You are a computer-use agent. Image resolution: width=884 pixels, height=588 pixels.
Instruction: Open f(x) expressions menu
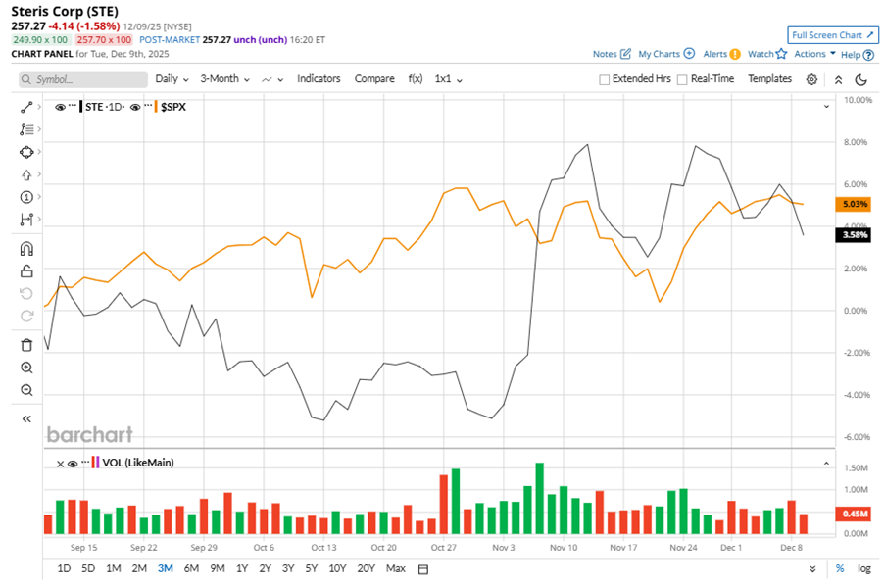[416, 79]
